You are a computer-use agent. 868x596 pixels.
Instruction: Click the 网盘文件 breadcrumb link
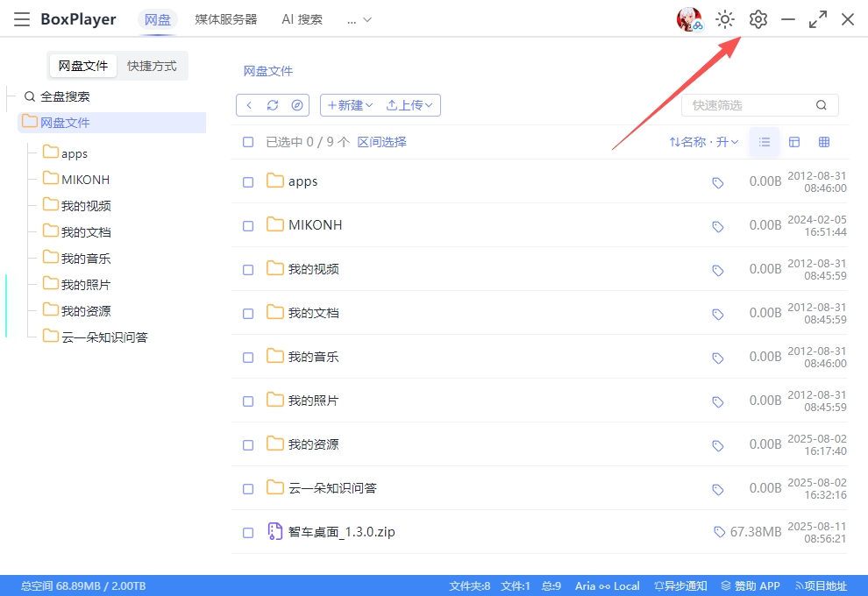pyautogui.click(x=268, y=71)
